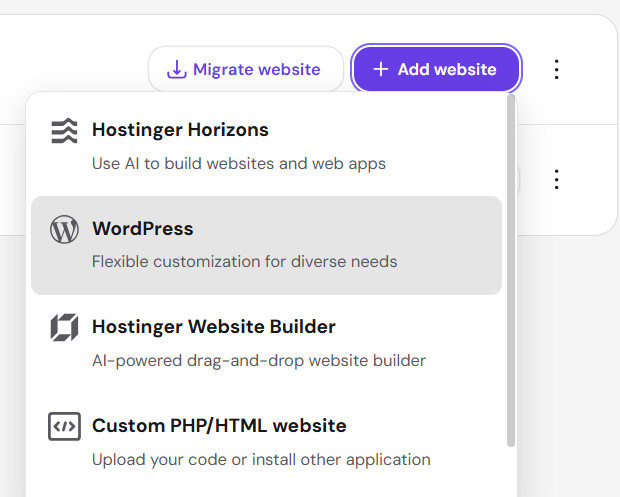Viewport: 620px width, 497px height.
Task: Choose Custom PHP/HTML website option
Action: (x=266, y=442)
